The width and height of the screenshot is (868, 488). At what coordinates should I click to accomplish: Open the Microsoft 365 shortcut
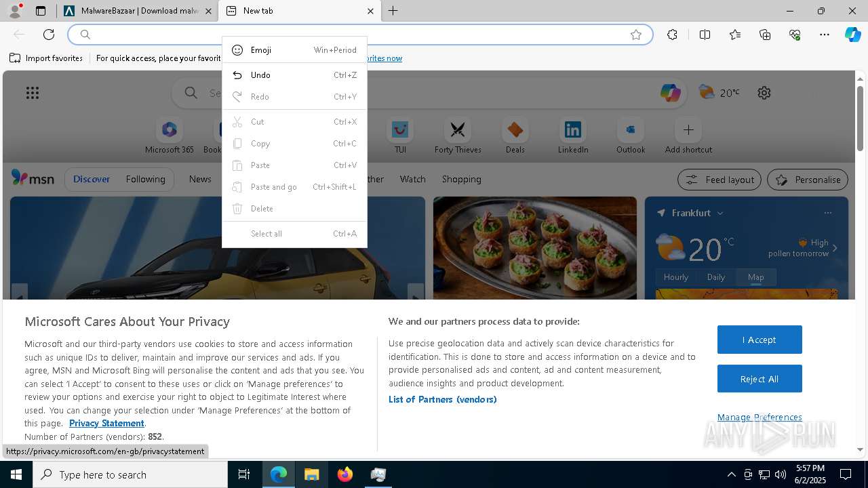[x=170, y=136]
